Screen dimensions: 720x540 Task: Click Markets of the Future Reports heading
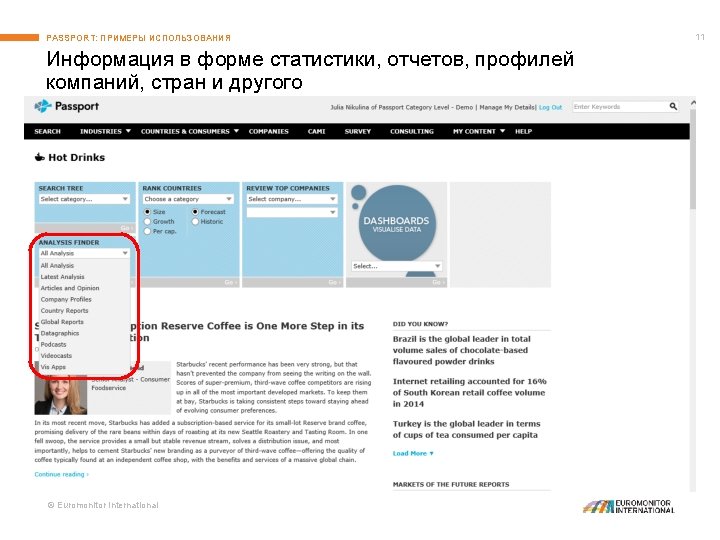click(451, 484)
